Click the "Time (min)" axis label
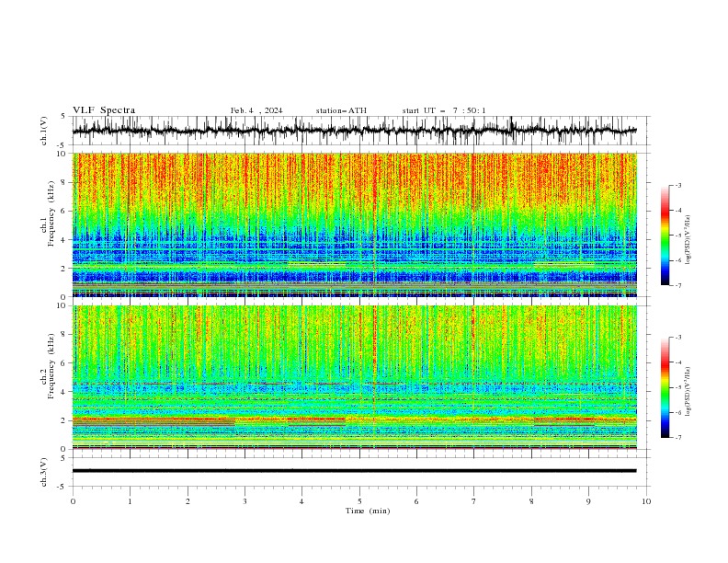Image resolution: width=728 pixels, height=563 pixels. (x=368, y=511)
